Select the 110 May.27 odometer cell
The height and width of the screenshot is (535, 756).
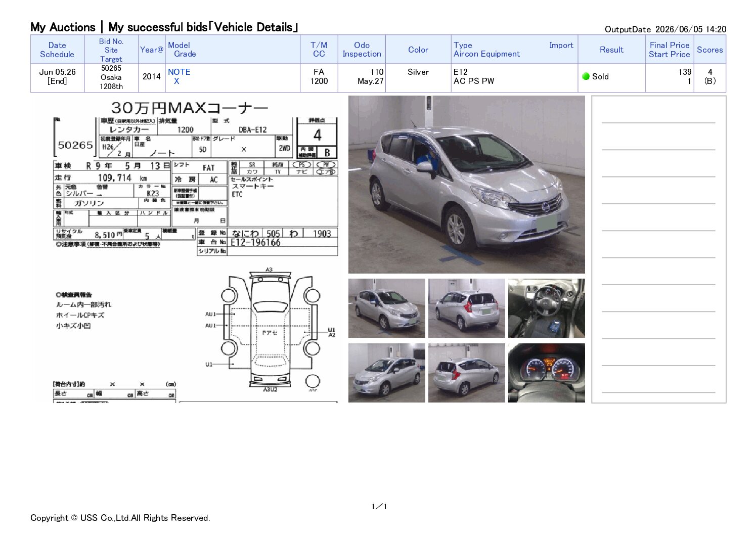[x=362, y=78]
